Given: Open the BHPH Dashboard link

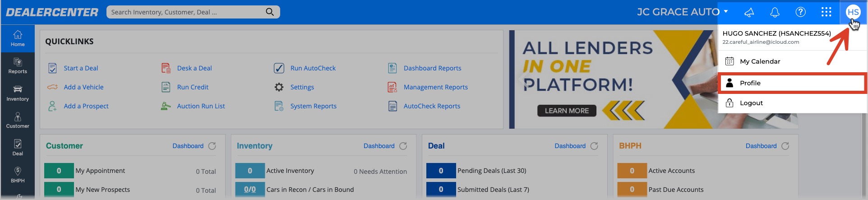Looking at the screenshot, I should pos(761,146).
